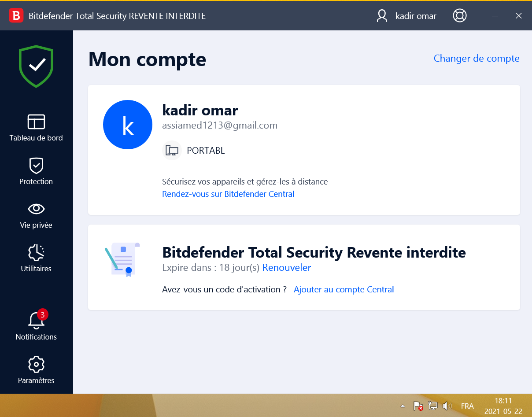
Task: View Notifications with 3 alerts
Action: click(36, 325)
